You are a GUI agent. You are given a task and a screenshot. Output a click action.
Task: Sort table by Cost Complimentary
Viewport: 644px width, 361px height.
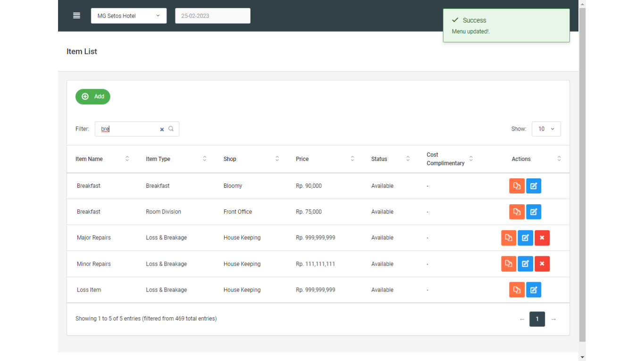450,159
